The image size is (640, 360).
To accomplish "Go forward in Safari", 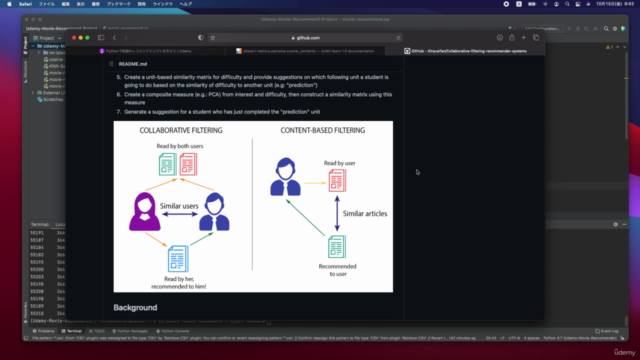I will [126, 38].
